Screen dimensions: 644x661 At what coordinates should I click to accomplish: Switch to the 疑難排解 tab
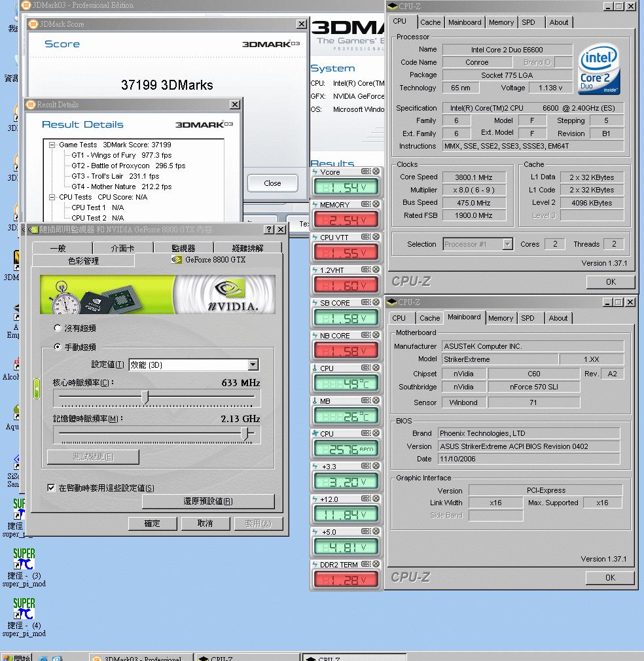[x=248, y=248]
